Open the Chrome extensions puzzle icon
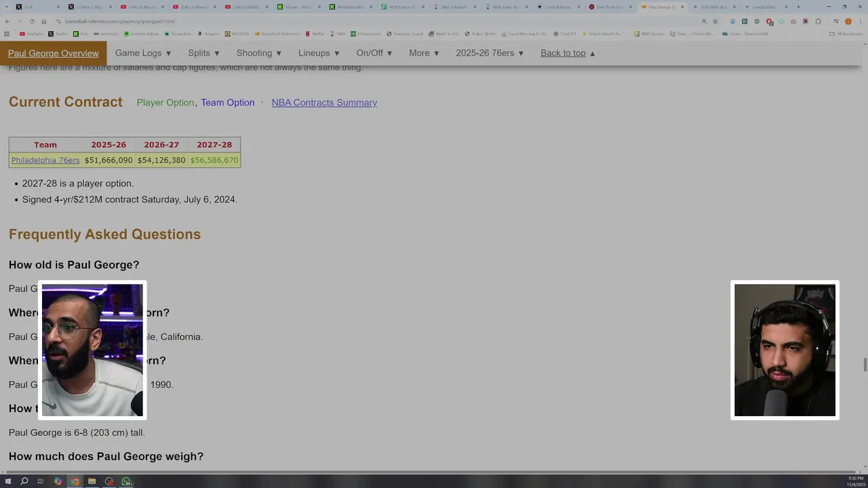Screen dimensions: 868x488 click(818, 21)
